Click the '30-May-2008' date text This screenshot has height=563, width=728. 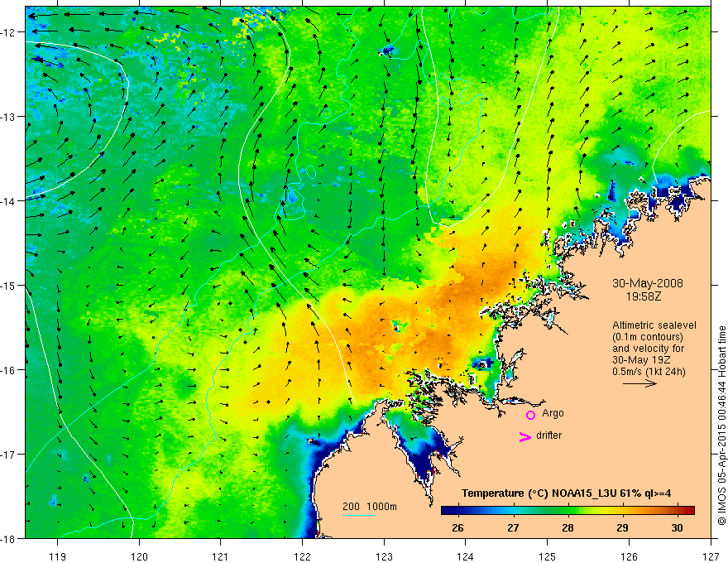[x=648, y=283]
